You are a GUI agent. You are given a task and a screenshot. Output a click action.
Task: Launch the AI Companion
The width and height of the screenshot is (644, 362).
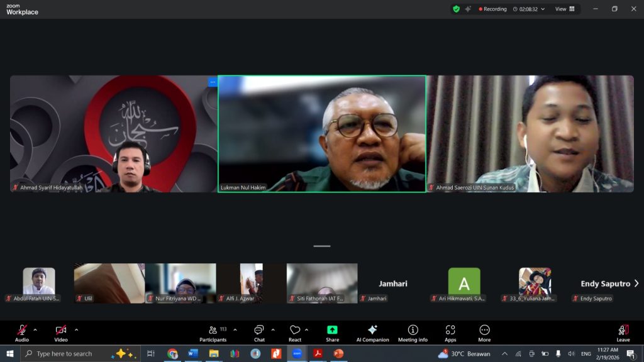pyautogui.click(x=372, y=333)
